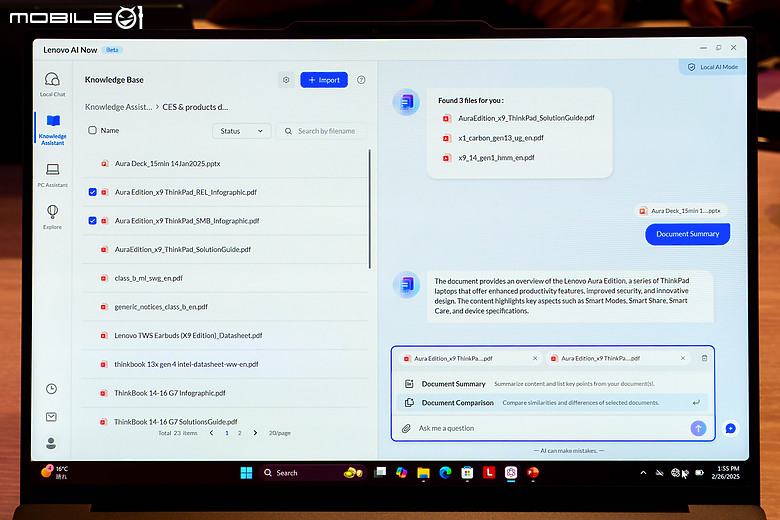Open the history clock icon in sidebar

[x=51, y=389]
